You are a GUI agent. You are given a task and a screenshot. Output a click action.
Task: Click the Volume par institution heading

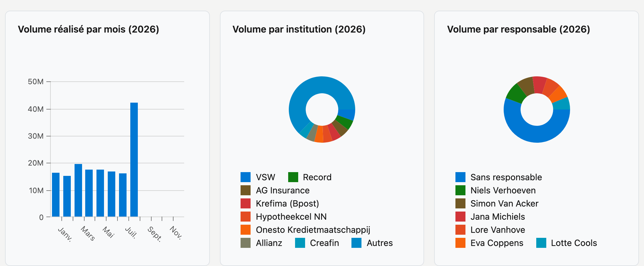pyautogui.click(x=299, y=29)
